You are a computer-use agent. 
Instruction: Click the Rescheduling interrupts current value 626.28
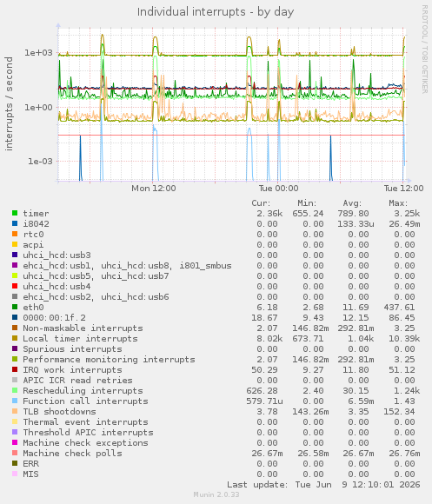pos(262,390)
